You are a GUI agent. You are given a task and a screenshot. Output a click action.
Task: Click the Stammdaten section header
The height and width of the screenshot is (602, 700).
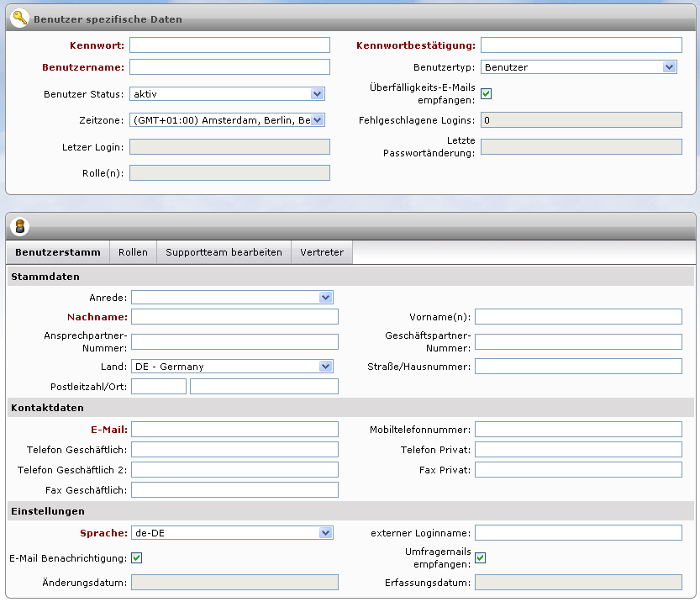pos(351,277)
